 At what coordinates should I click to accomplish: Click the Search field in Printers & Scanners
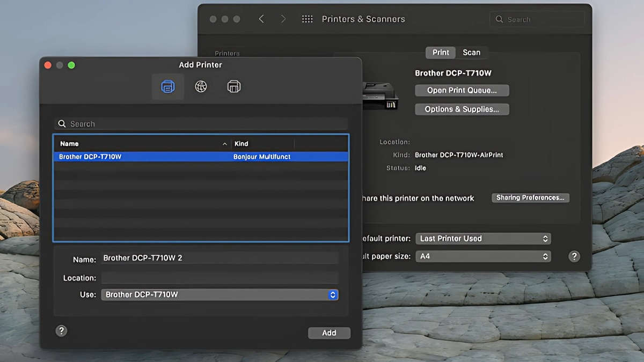537,19
